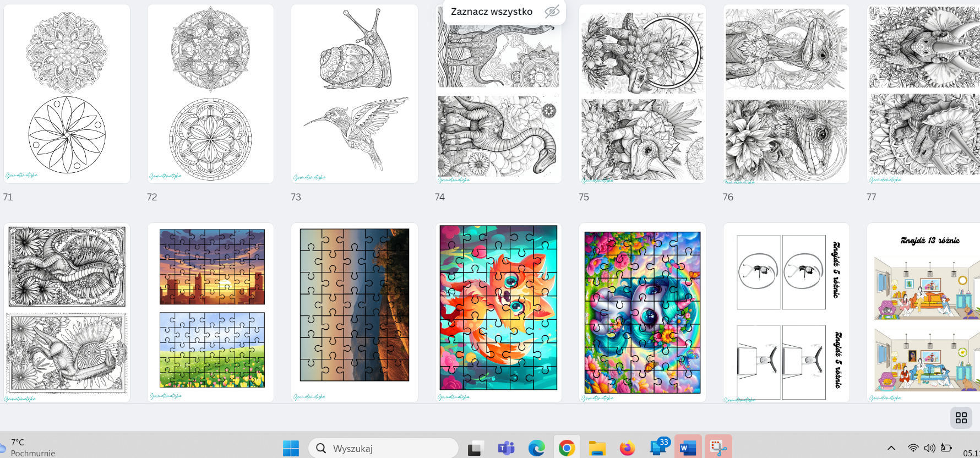Open Firefox from the taskbar
Screen dimensions: 980x458
(x=627, y=448)
